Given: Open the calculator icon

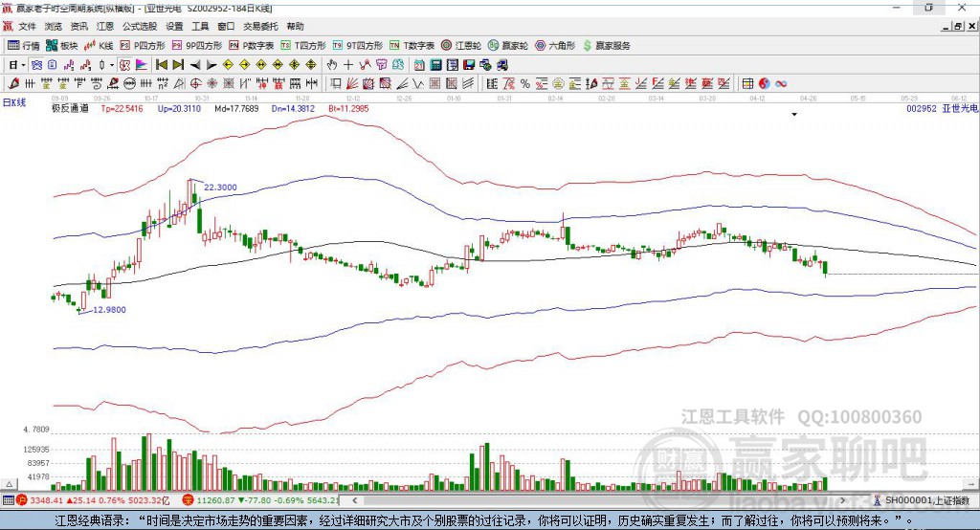Looking at the screenshot, I should point(435,65).
